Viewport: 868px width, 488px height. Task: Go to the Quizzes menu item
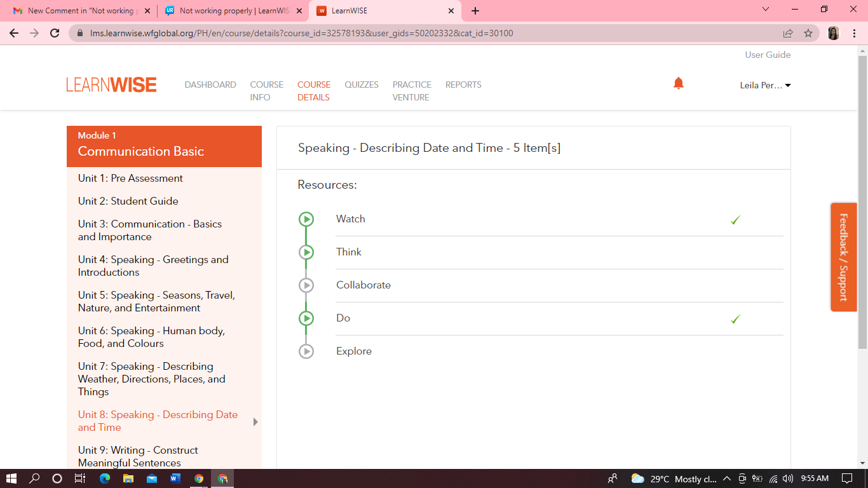(x=362, y=85)
